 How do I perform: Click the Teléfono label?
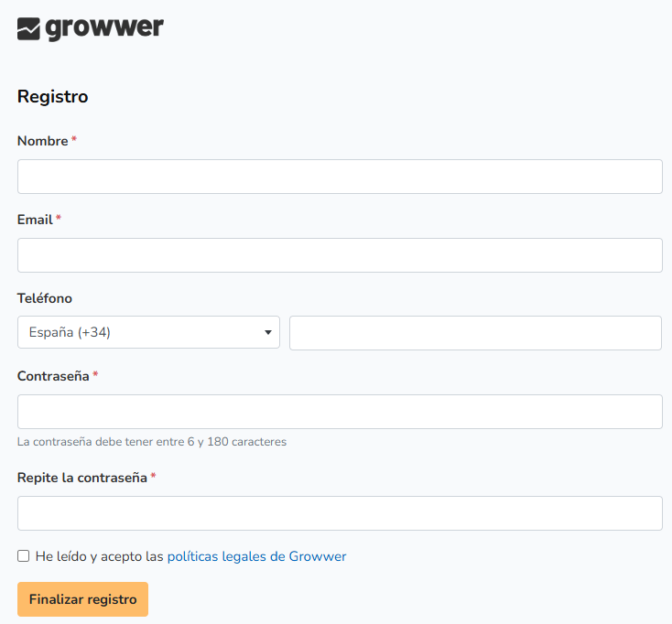pos(45,298)
